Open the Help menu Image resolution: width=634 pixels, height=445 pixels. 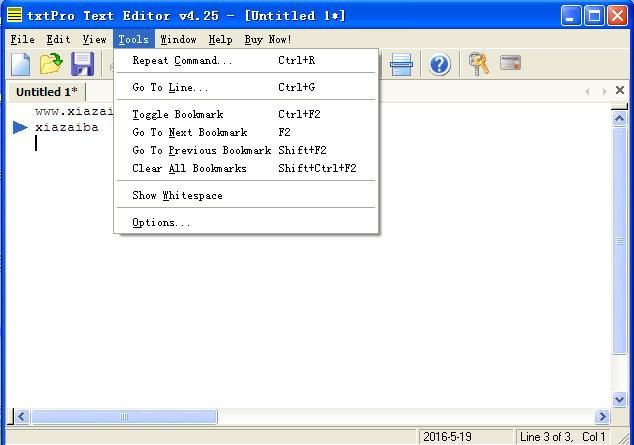220,39
